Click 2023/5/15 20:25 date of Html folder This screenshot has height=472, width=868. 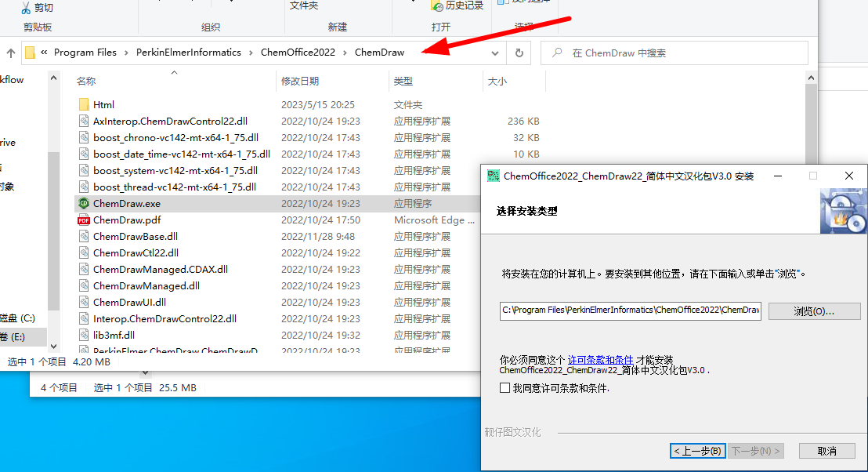[x=318, y=105]
